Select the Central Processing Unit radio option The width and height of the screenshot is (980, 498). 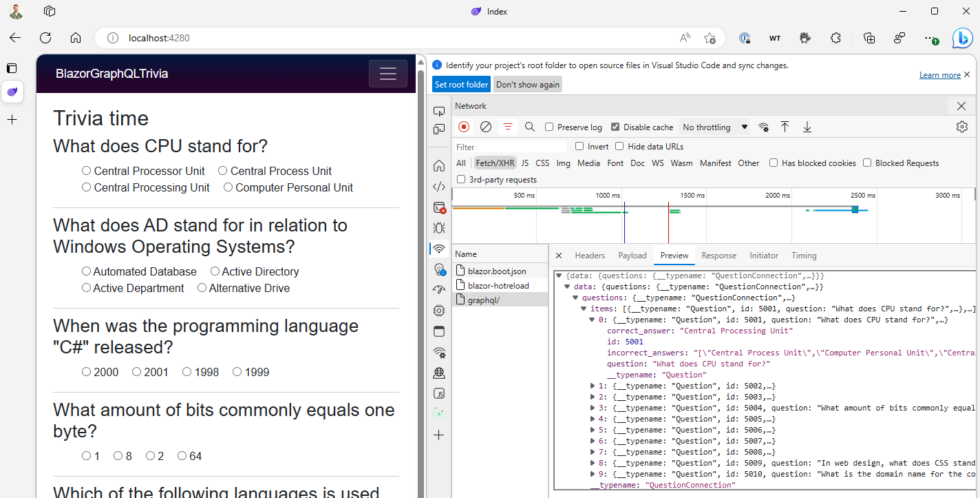87,187
